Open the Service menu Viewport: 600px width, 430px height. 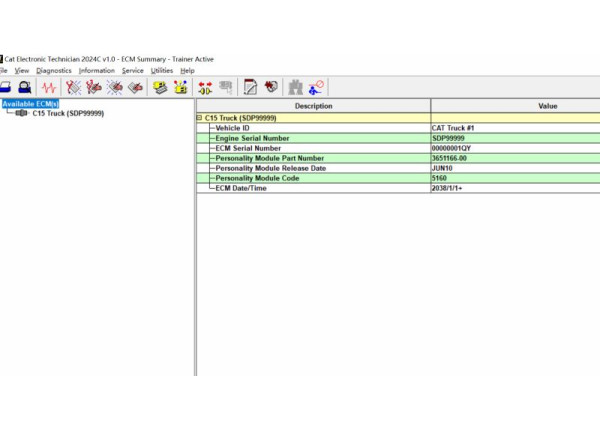coord(132,71)
